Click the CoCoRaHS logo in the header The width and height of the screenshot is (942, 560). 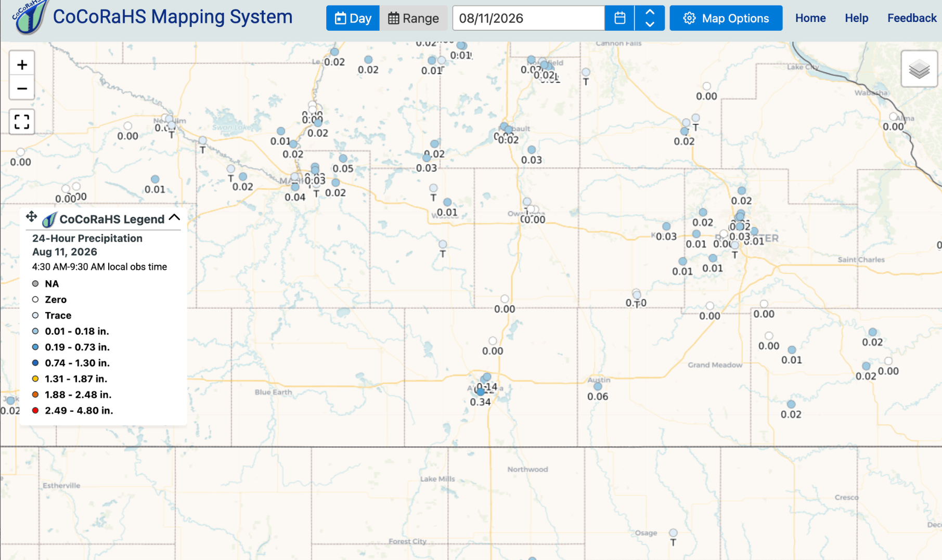29,17
